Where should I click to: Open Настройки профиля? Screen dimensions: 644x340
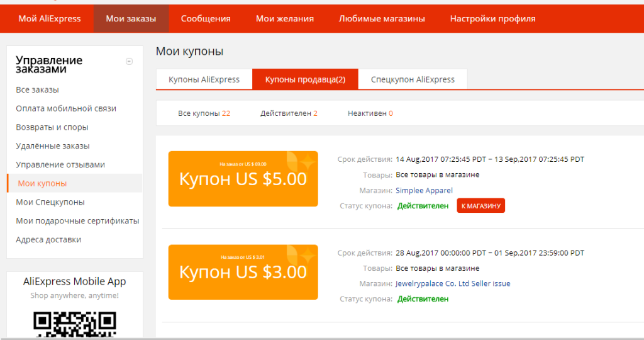pos(493,18)
